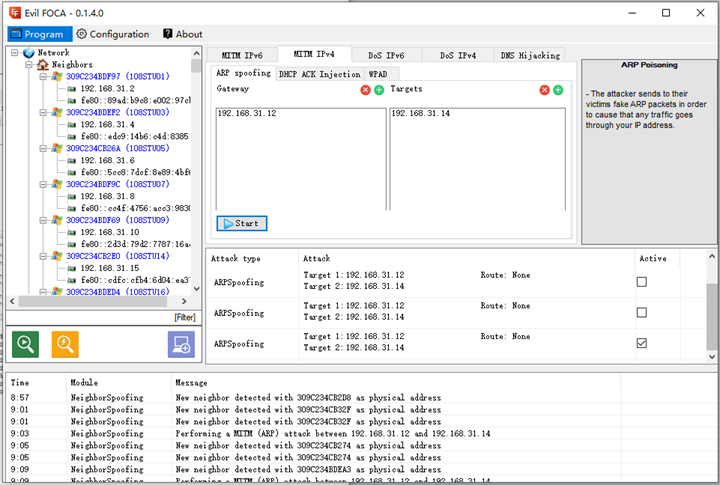Click the green network search icon
Viewport: 720px width, 485px height.
click(x=25, y=344)
